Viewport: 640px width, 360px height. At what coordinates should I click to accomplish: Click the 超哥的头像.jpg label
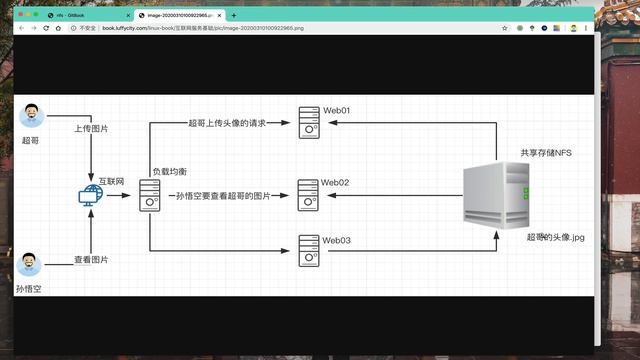pyautogui.click(x=556, y=237)
